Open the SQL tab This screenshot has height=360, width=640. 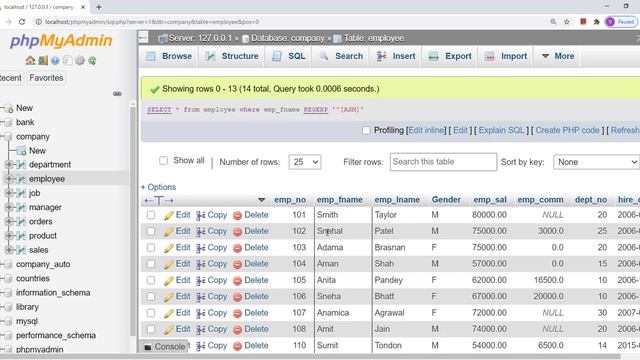[x=289, y=56]
